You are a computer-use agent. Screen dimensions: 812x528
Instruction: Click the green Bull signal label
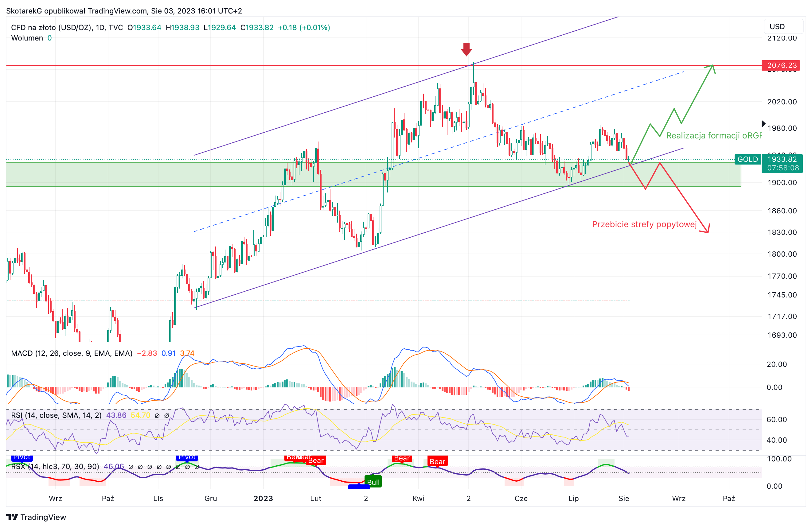pyautogui.click(x=373, y=482)
